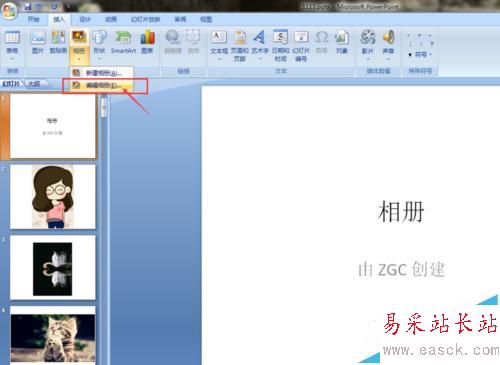Undo the last action in Quick Access toolbar
Image resolution: width=500 pixels, height=365 pixels.
click(x=39, y=6)
